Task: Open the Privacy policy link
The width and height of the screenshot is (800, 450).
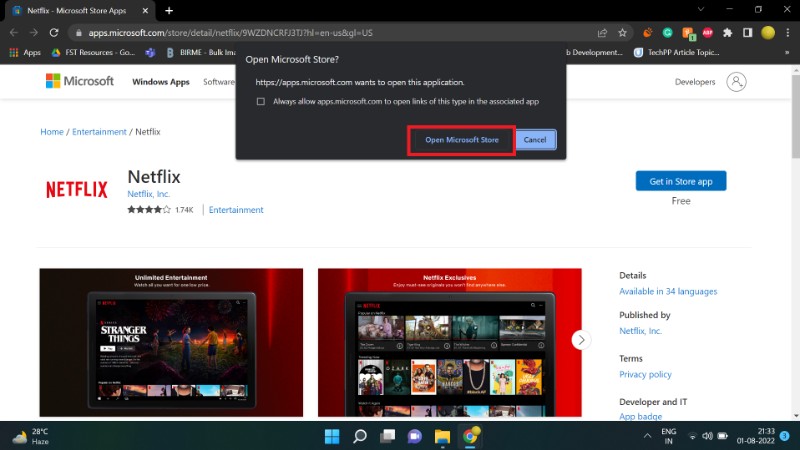Action: (645, 374)
